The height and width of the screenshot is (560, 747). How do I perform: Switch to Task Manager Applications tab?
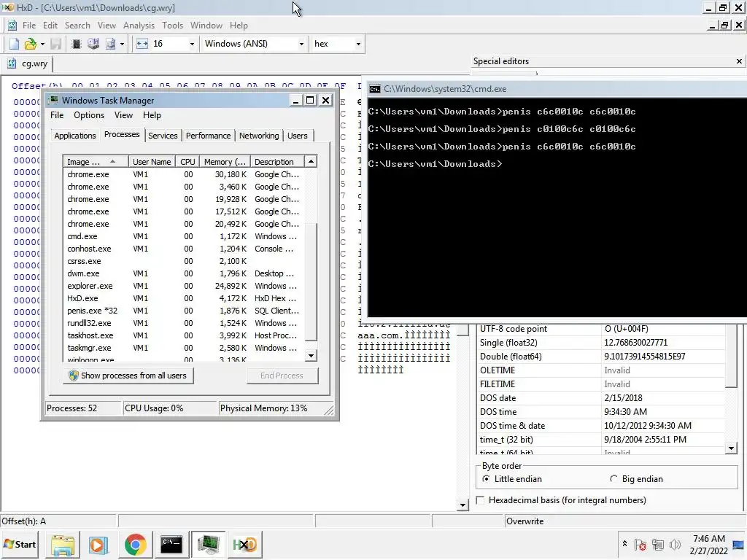click(x=75, y=136)
